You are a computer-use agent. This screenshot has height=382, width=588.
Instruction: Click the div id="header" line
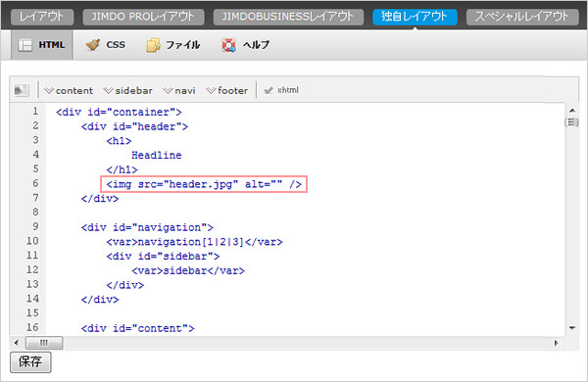134,126
